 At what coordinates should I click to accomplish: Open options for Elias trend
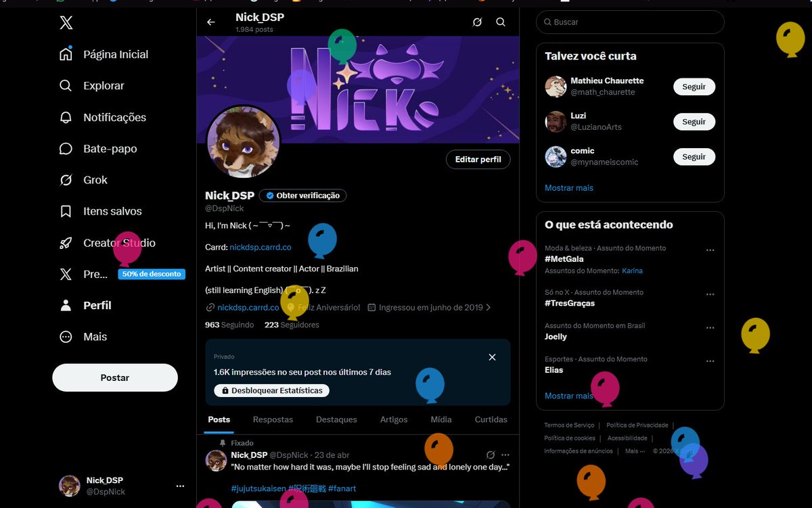pyautogui.click(x=710, y=361)
